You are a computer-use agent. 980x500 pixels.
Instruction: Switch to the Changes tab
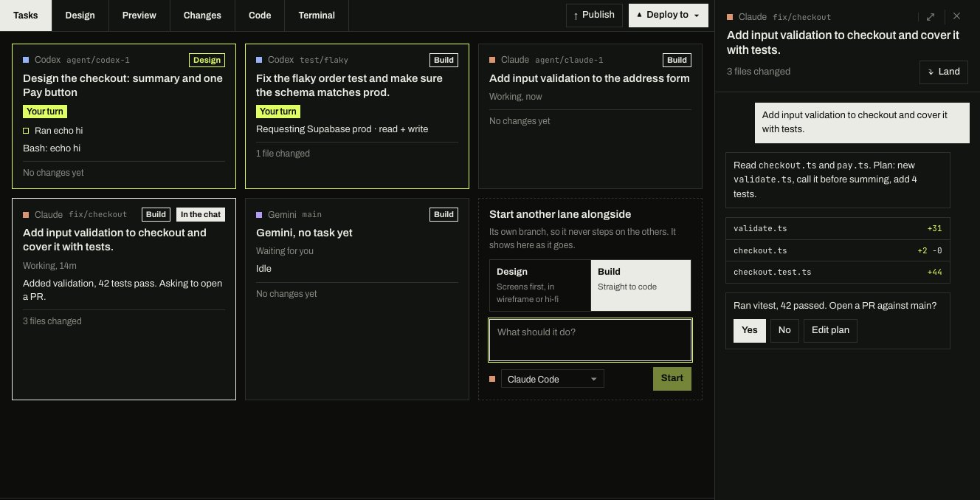coord(202,15)
